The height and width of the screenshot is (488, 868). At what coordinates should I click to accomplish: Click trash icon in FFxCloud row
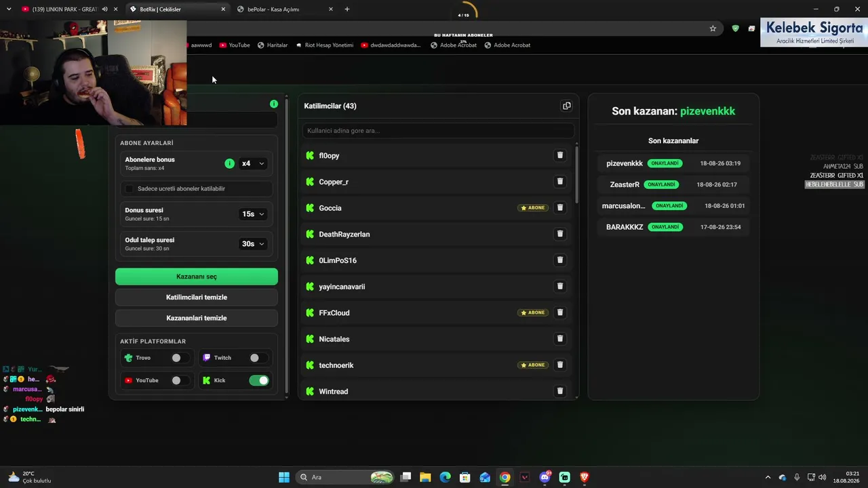point(560,312)
